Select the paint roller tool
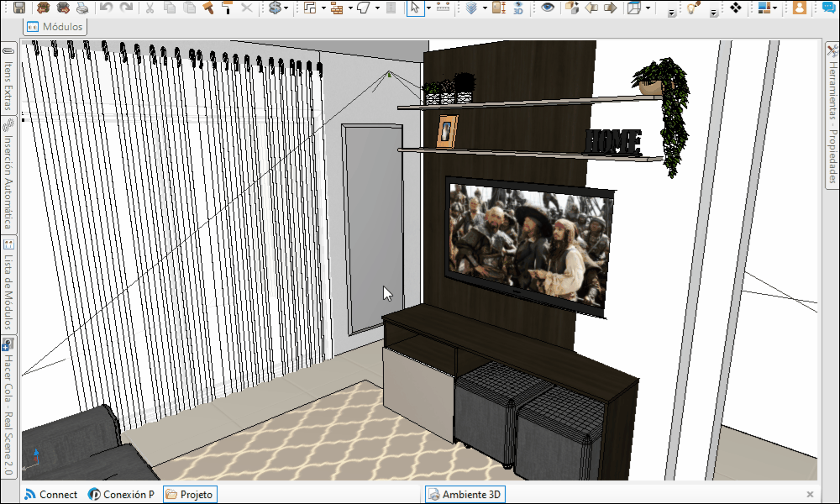 click(227, 8)
